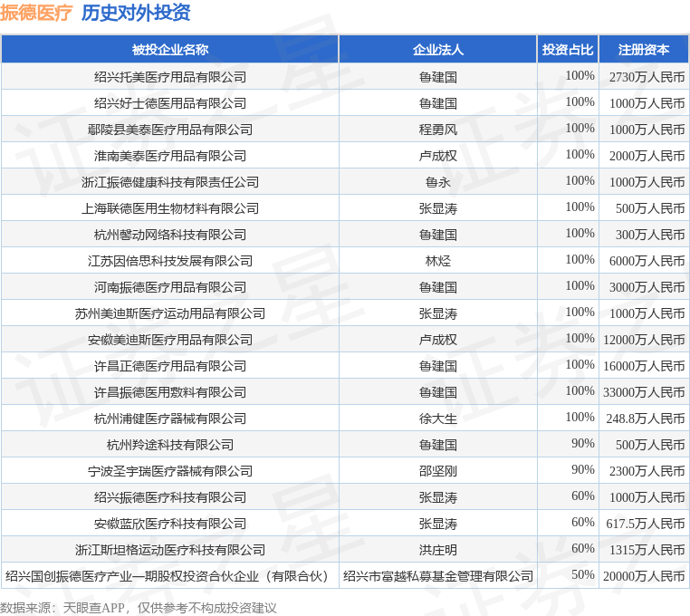
Task: Click capital value 6000万人民币
Action: [647, 261]
